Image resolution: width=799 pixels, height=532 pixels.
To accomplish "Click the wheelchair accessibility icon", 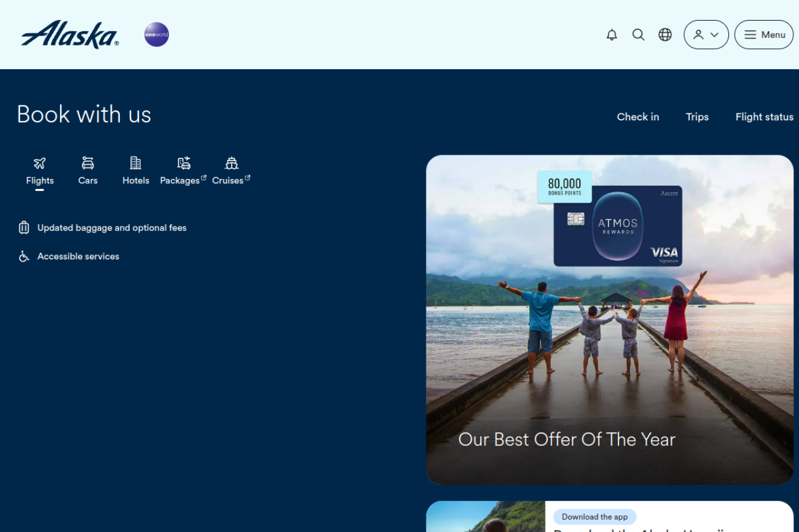I will tap(24, 256).
